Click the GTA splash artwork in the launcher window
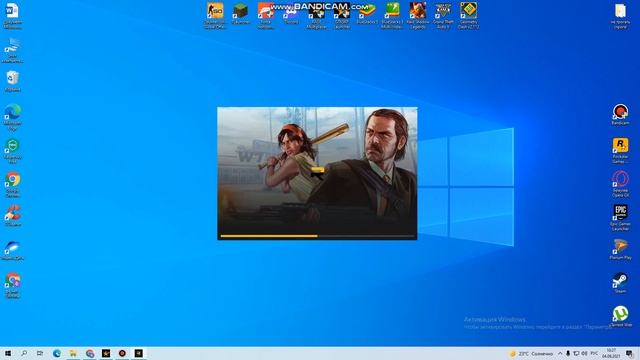Screen dimensions: 640x360 click(x=317, y=170)
